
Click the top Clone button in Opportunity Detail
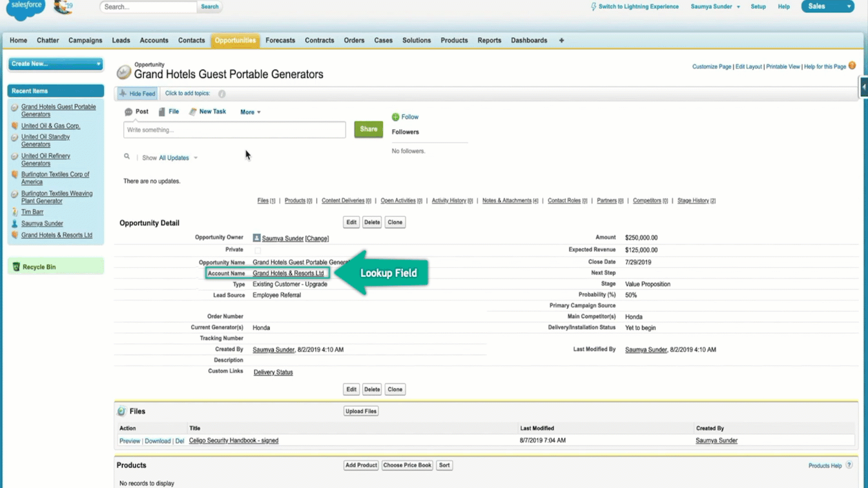[395, 222]
